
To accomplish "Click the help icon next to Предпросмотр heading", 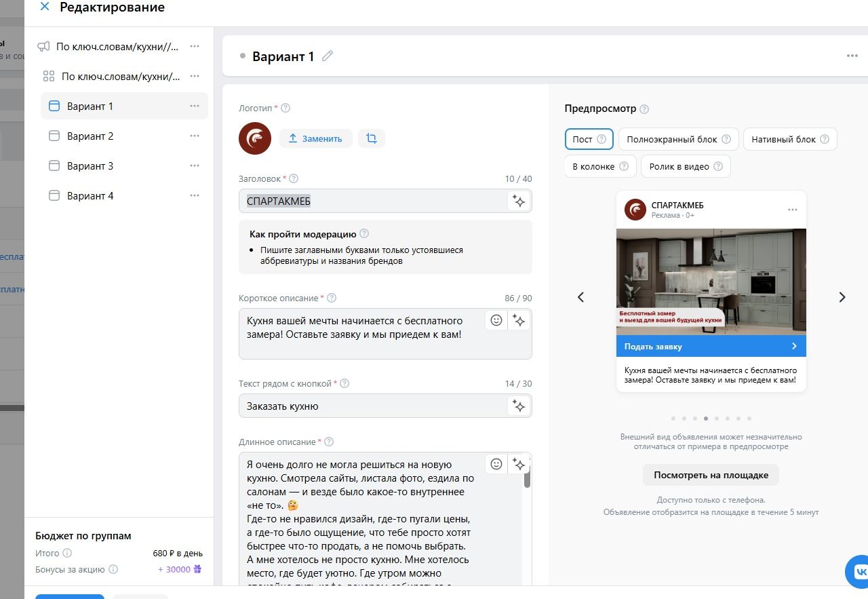I will 644,109.
